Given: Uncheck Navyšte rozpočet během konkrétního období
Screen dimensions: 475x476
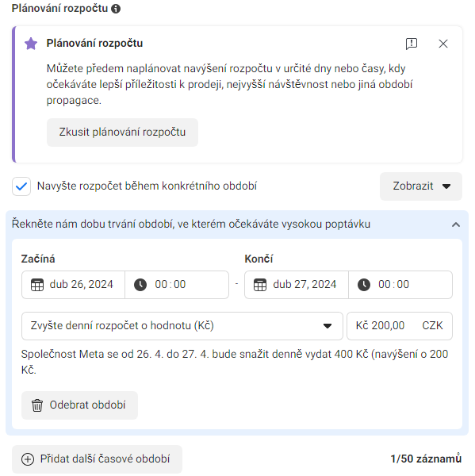Looking at the screenshot, I should [21, 186].
